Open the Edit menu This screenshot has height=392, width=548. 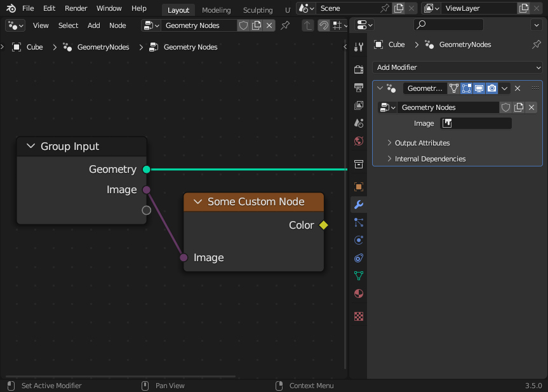(50, 8)
